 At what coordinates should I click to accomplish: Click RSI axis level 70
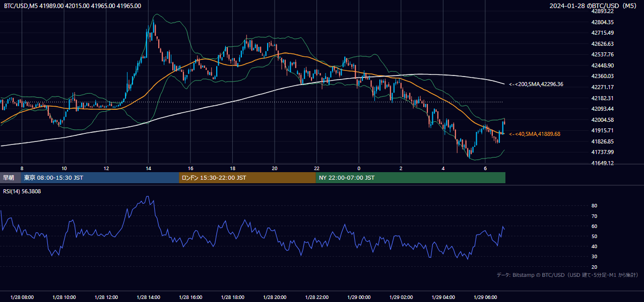coord(595,216)
